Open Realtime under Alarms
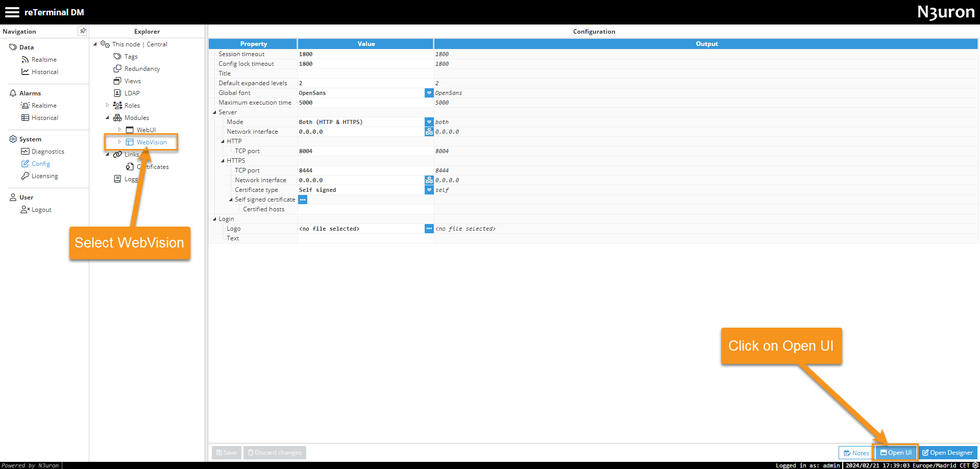Viewport: 980px width, 469px height. tap(44, 106)
